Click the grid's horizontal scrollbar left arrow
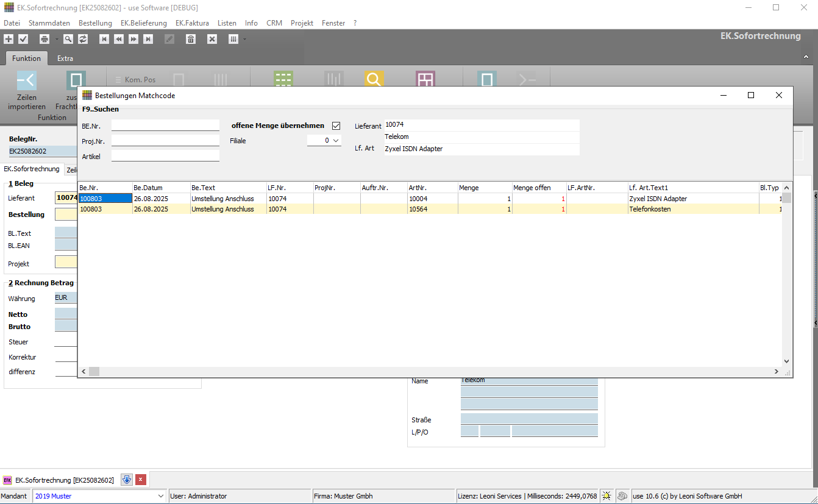 [x=84, y=371]
